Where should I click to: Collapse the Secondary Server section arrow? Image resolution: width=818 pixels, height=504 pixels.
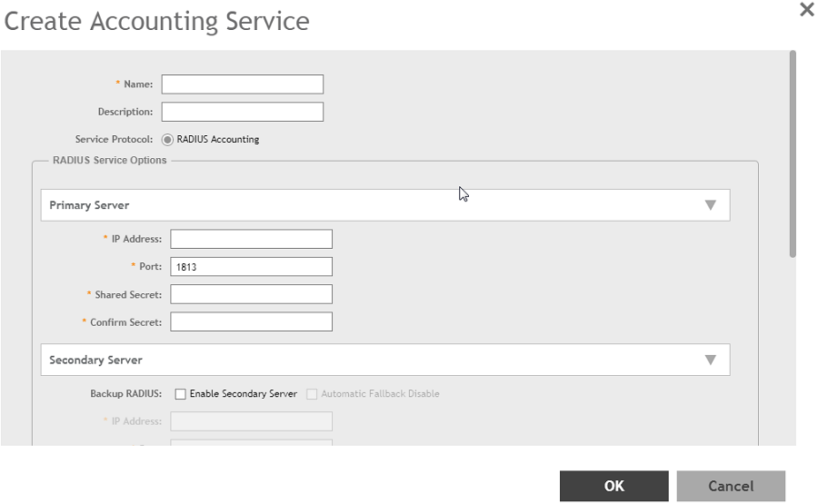pyautogui.click(x=711, y=360)
